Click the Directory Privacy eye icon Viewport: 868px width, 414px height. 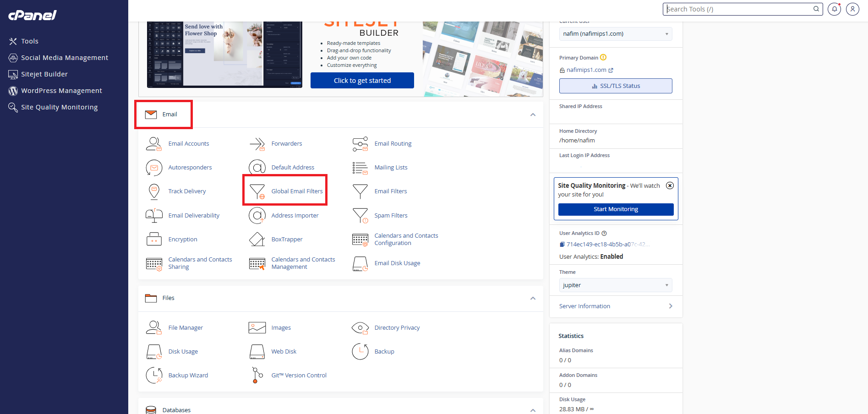[x=360, y=328]
